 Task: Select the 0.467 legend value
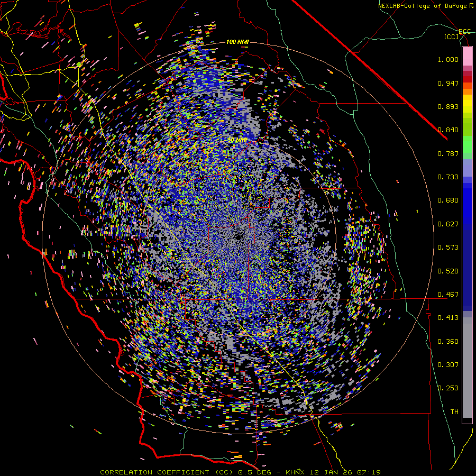click(448, 295)
